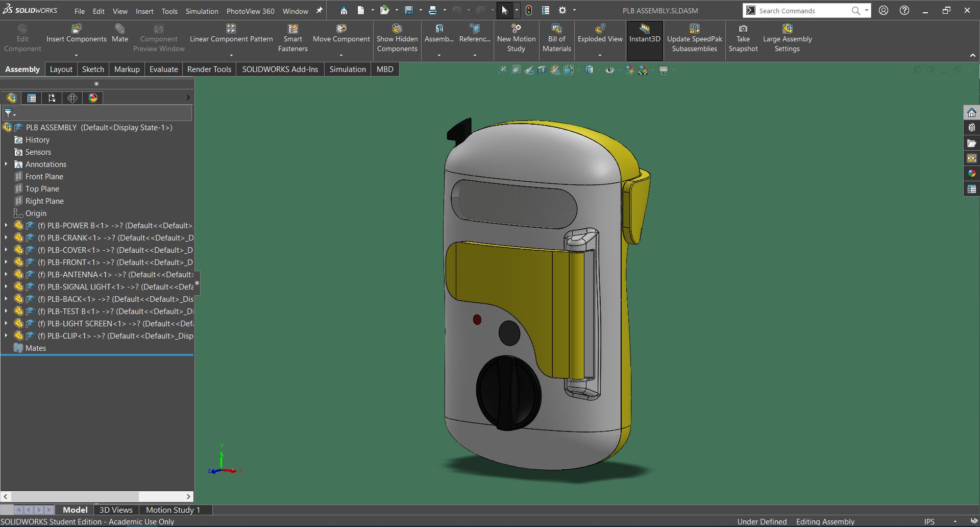
Task: Select PLB-SIGNAL LIGHT<1> component
Action: pos(115,286)
